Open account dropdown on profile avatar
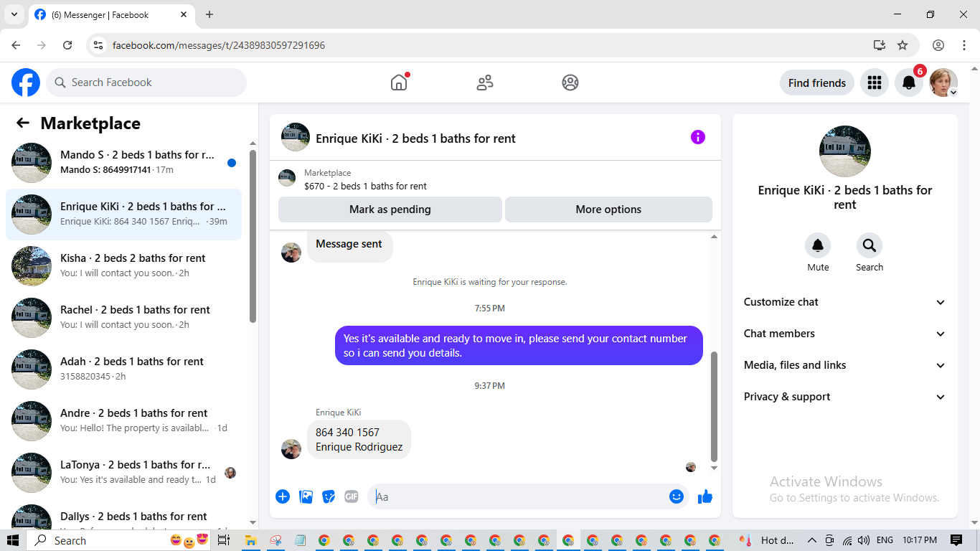The width and height of the screenshot is (980, 551). 944,83
